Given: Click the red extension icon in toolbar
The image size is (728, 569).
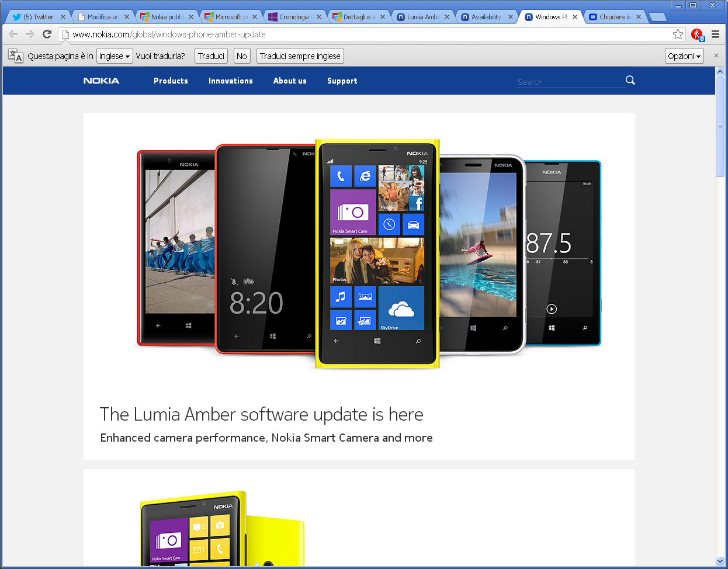Looking at the screenshot, I should click(x=697, y=34).
